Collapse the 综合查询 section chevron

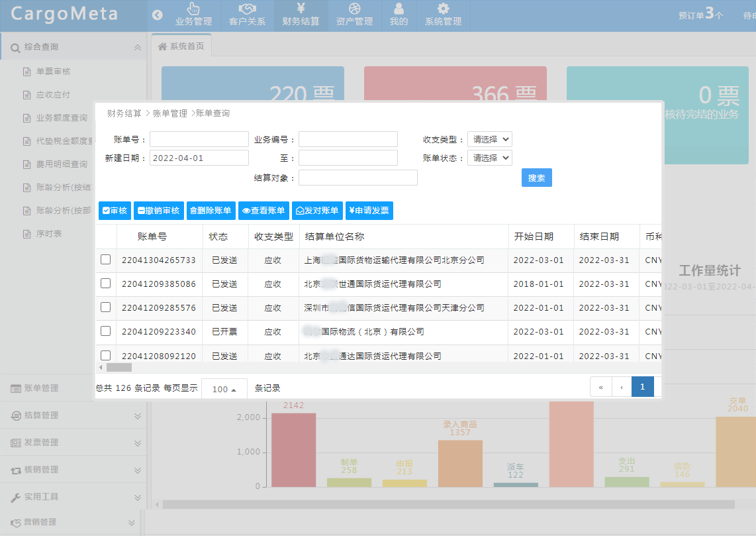point(138,47)
